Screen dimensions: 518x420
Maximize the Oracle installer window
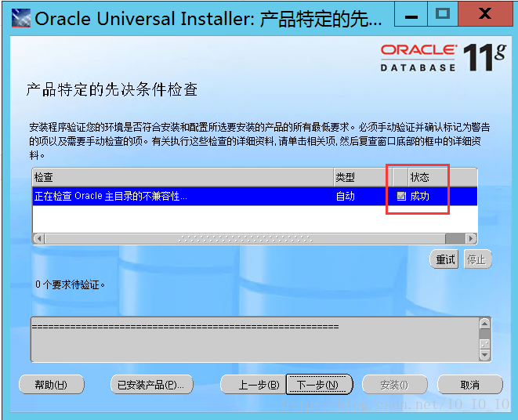pyautogui.click(x=443, y=14)
